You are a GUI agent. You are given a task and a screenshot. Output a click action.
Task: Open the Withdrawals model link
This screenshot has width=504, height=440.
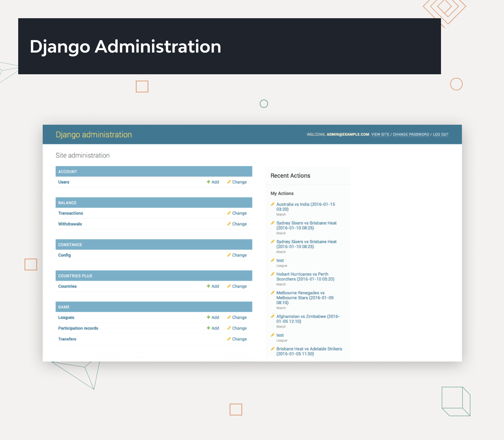coord(70,224)
